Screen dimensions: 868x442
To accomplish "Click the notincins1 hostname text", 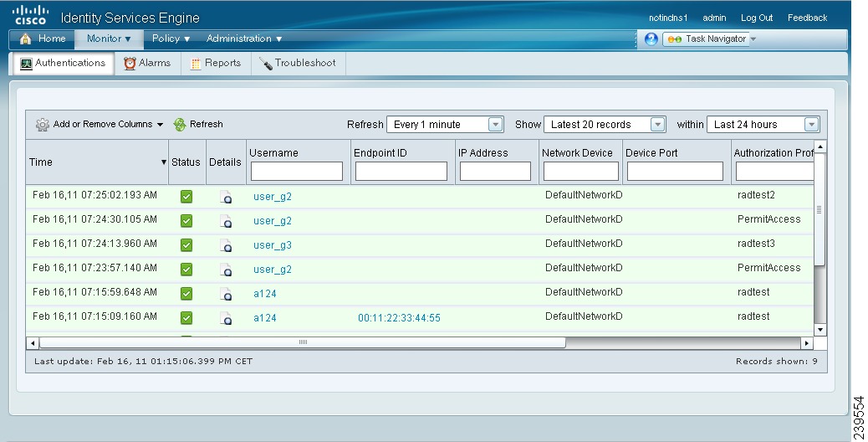I will tap(668, 18).
